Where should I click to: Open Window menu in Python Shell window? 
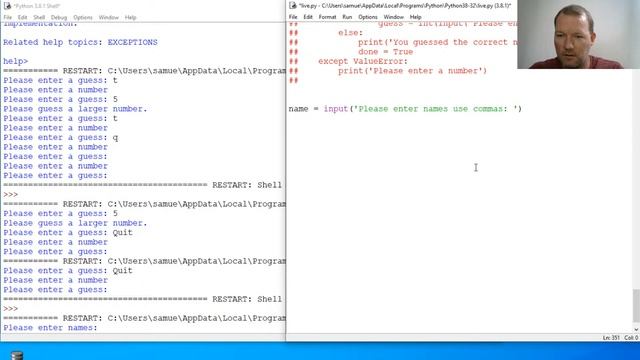tap(109, 18)
